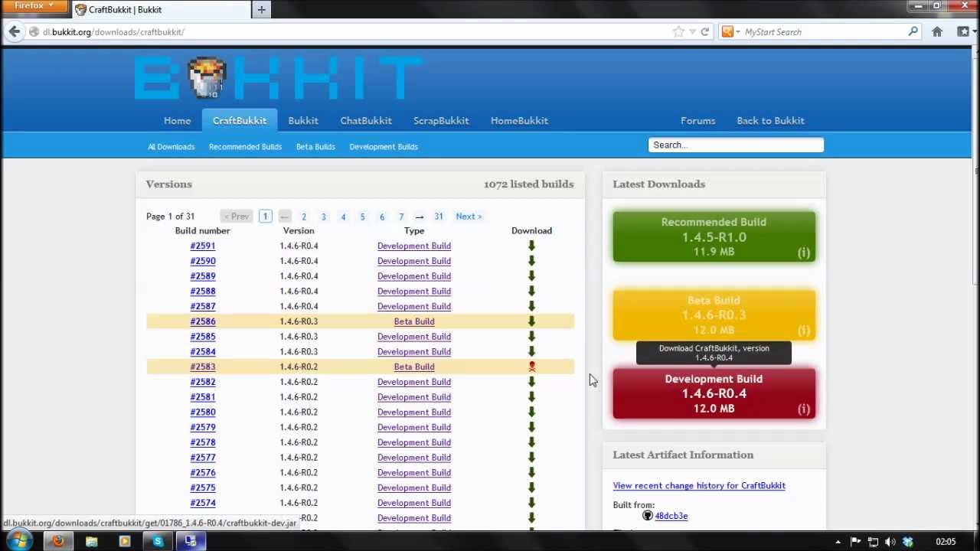The height and width of the screenshot is (551, 980).
Task: Download build #2586 beta via arrow icon
Action: 531,321
